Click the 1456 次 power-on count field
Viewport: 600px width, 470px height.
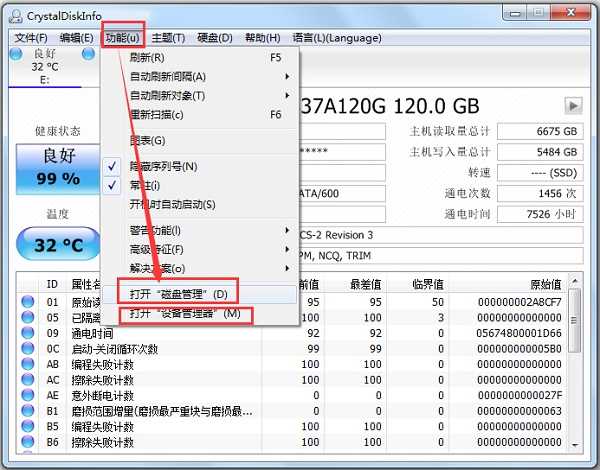tap(540, 193)
